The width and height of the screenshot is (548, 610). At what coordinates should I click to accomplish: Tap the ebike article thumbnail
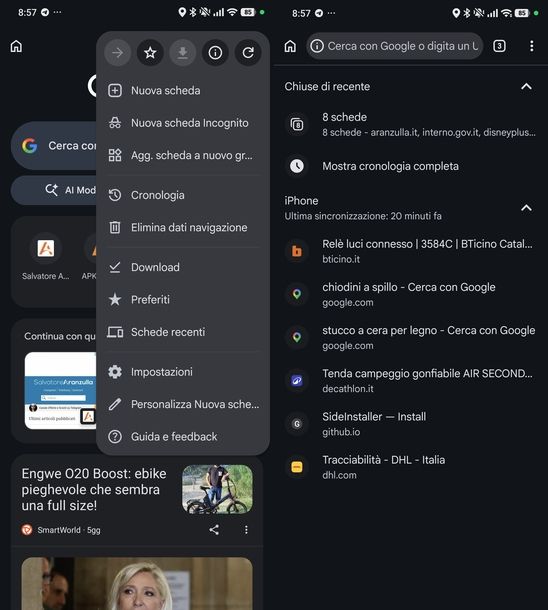[217, 489]
